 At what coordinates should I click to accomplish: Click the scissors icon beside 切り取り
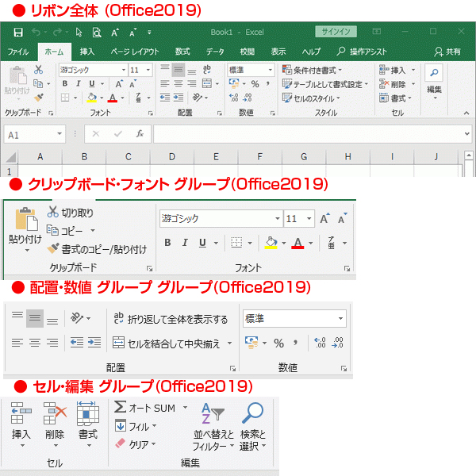pyautogui.click(x=52, y=213)
